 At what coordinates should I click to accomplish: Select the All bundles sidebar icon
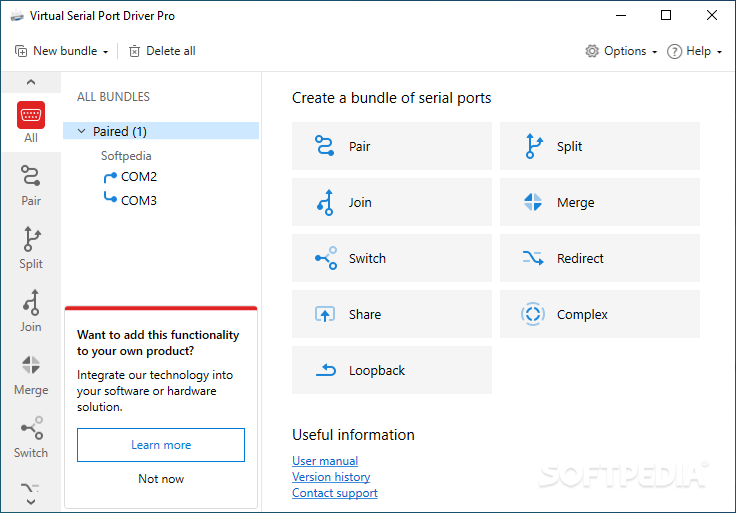coord(31,122)
